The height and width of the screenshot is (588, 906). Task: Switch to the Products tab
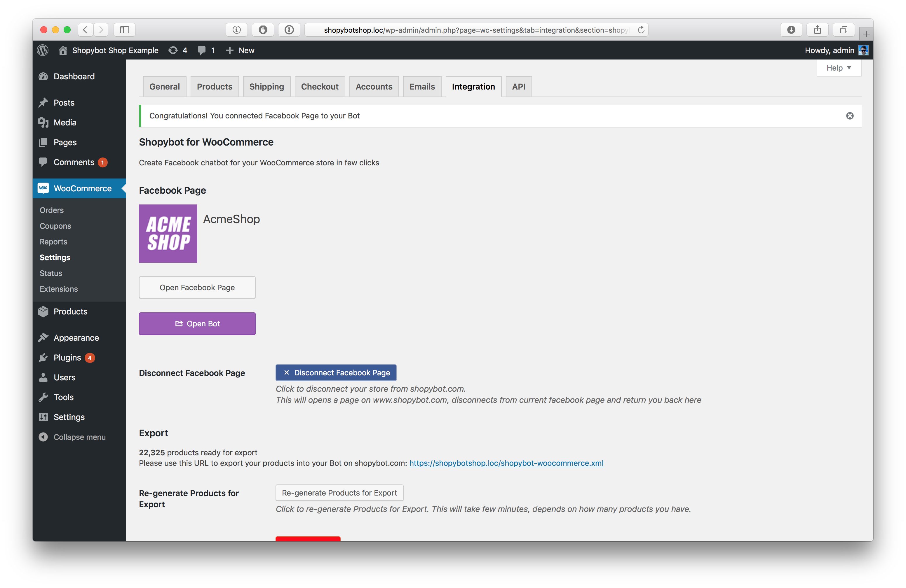(214, 87)
